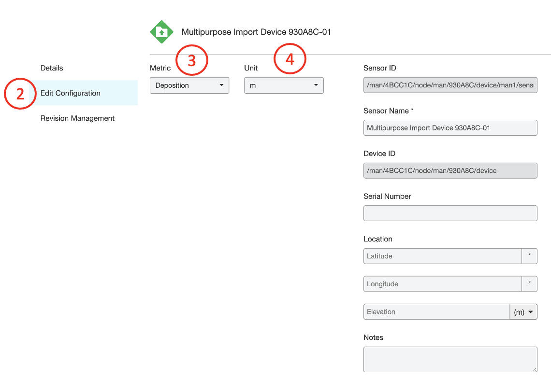
Task: Open the Revision Management section
Action: 77,118
